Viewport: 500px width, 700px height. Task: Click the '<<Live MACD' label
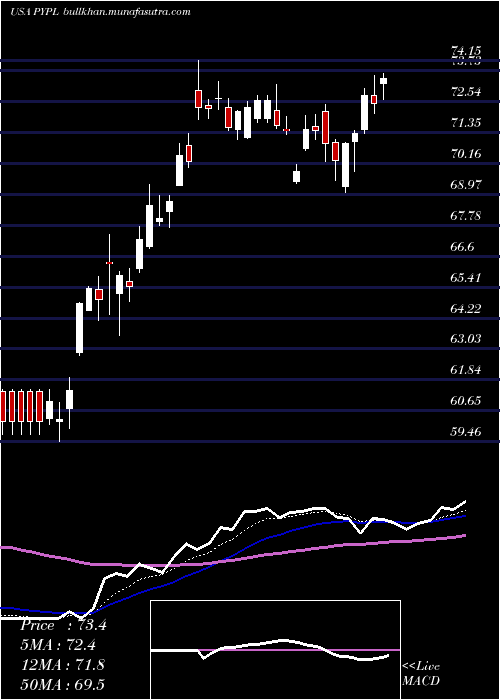click(421, 674)
